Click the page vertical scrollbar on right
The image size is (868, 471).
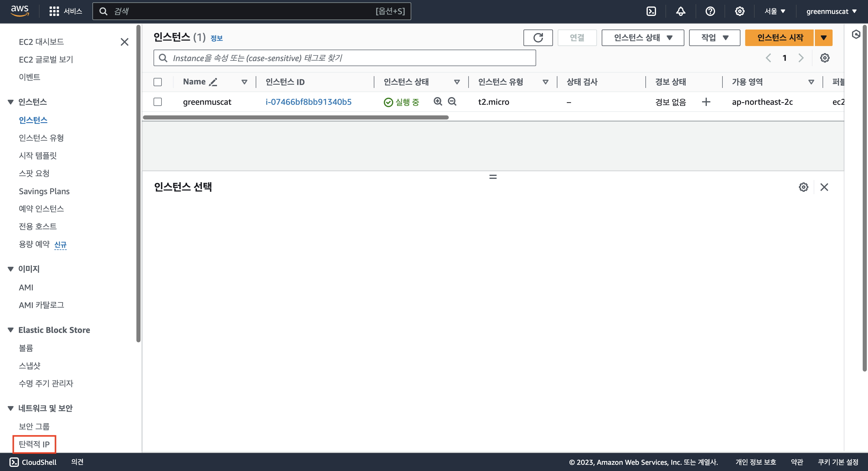click(865, 198)
